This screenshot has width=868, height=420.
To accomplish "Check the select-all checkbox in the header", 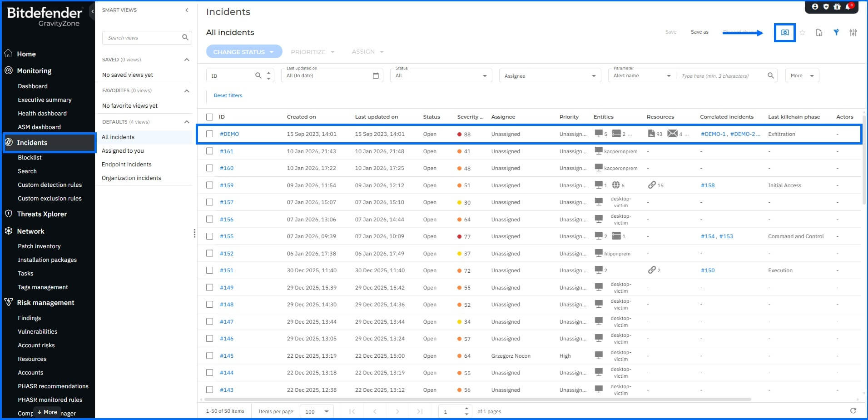I will pos(209,116).
